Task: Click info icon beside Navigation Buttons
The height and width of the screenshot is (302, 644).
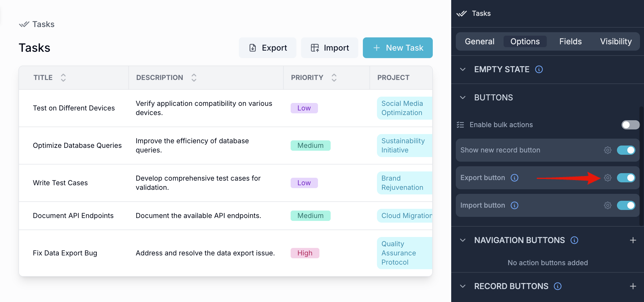Action: [574, 240]
